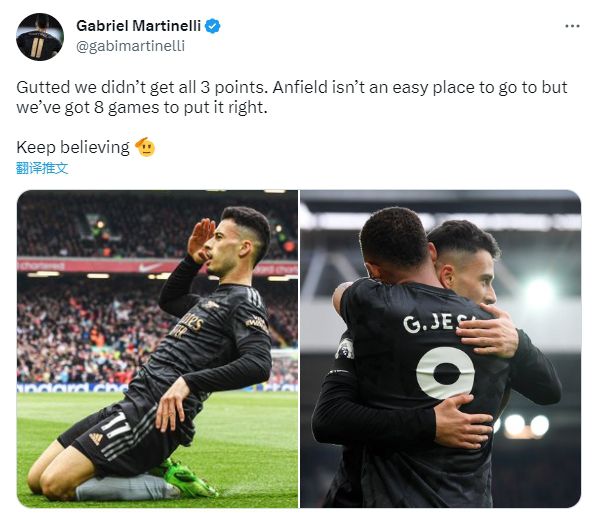This screenshot has height=519, width=596.
Task: Click the large white number 9
Action: [445, 373]
